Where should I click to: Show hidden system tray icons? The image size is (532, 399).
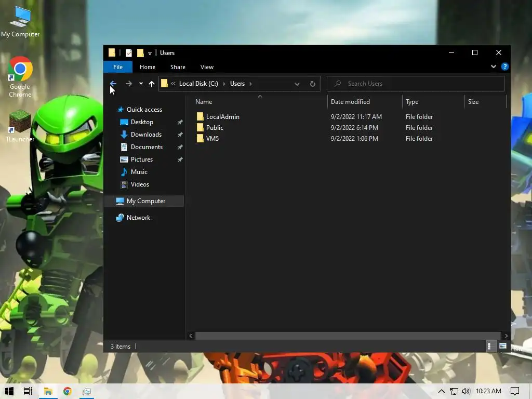pos(441,391)
